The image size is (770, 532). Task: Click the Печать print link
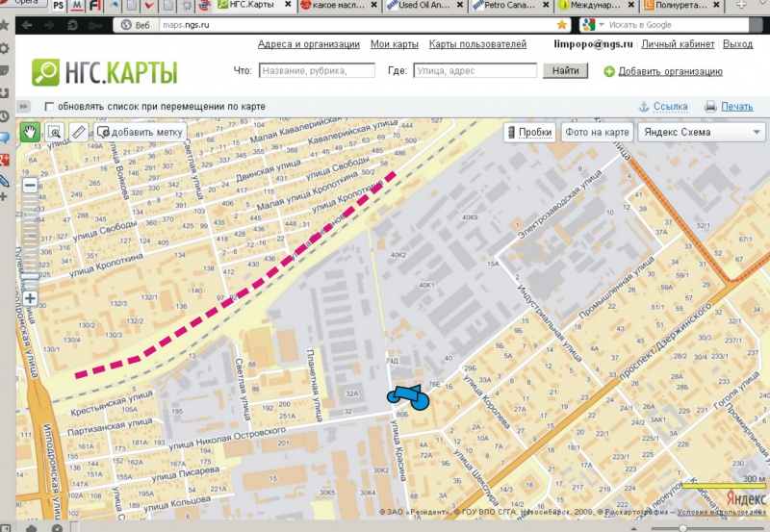pyautogui.click(x=736, y=107)
